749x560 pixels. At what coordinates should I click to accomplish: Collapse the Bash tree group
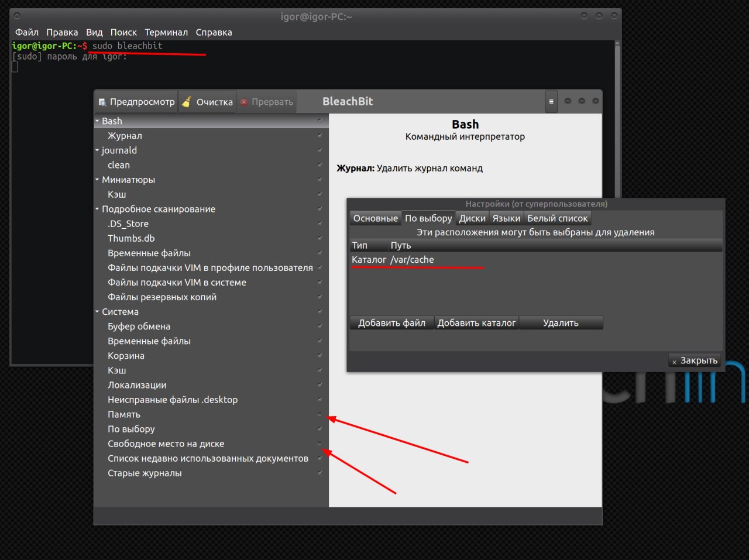(x=97, y=121)
